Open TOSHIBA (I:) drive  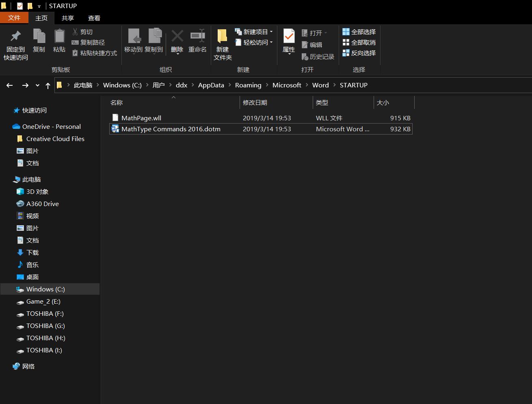click(44, 350)
